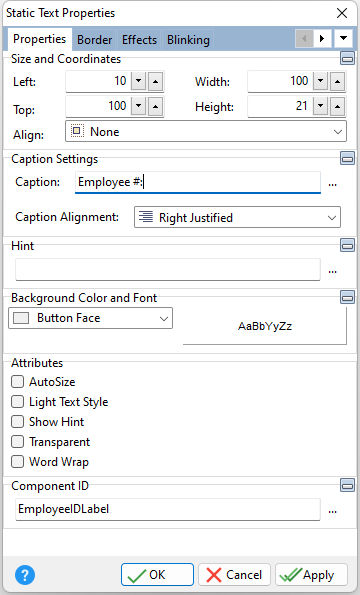Decrease the Width value
Screen dimensions: 360x595
click(x=321, y=81)
